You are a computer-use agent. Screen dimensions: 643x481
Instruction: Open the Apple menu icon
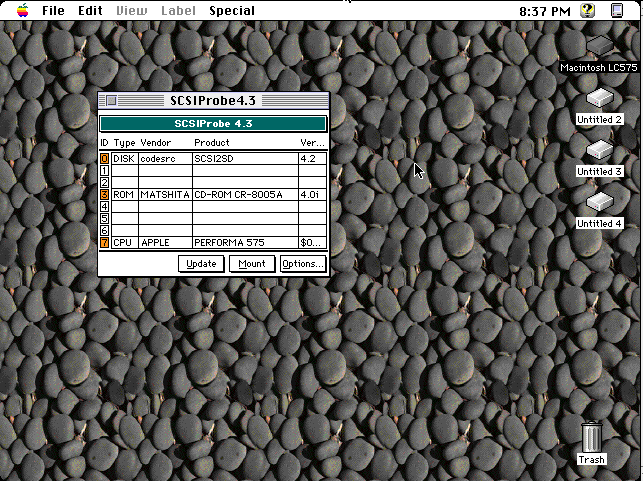[23, 10]
